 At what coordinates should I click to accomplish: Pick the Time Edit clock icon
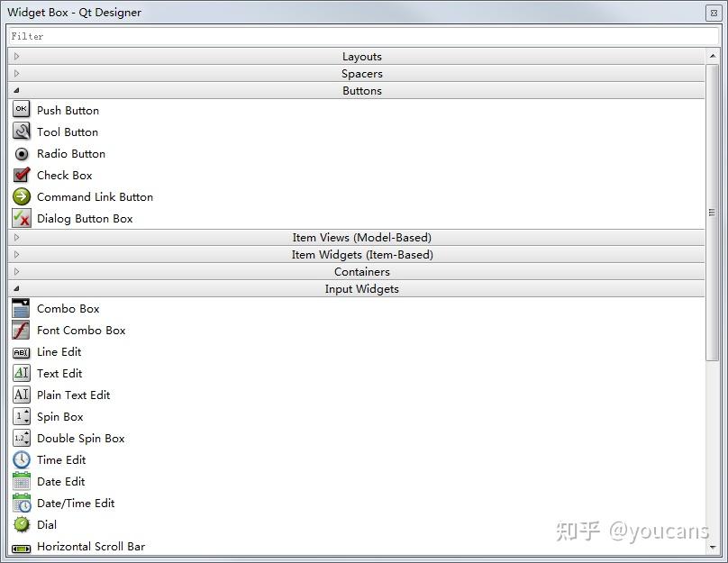tap(22, 459)
